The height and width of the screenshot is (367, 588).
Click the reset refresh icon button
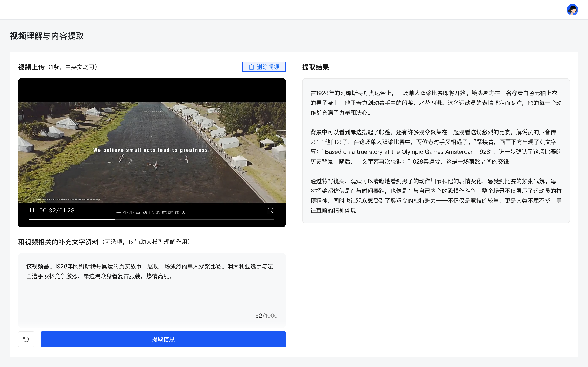[26, 339]
